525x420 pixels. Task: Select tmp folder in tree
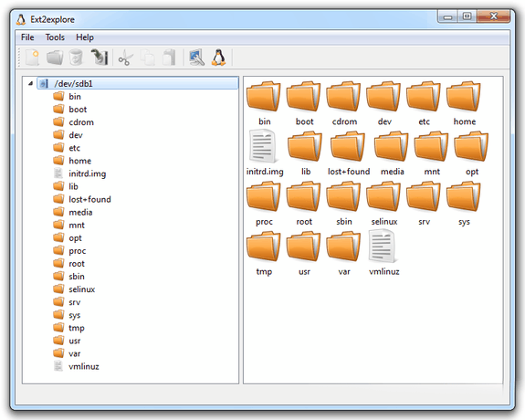[69, 328]
